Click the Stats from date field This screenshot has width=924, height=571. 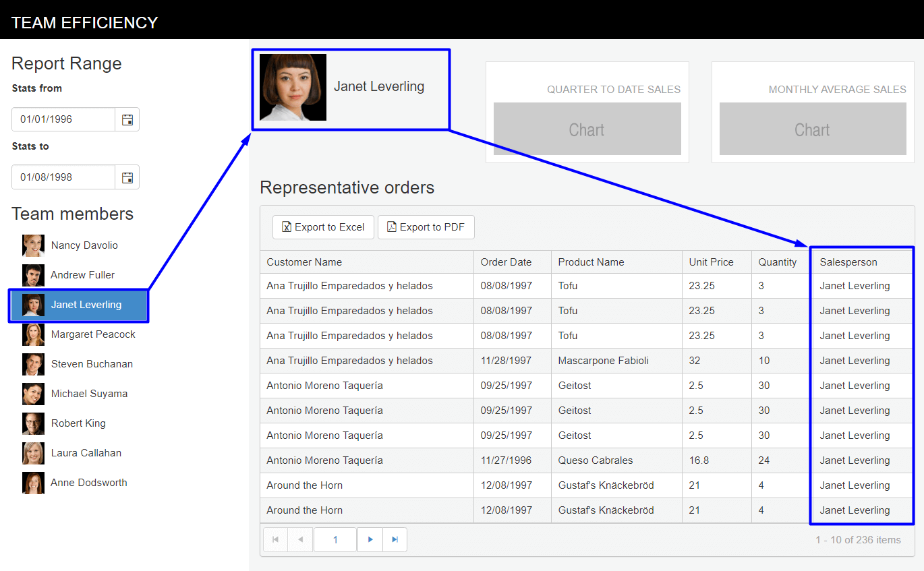[x=63, y=119]
